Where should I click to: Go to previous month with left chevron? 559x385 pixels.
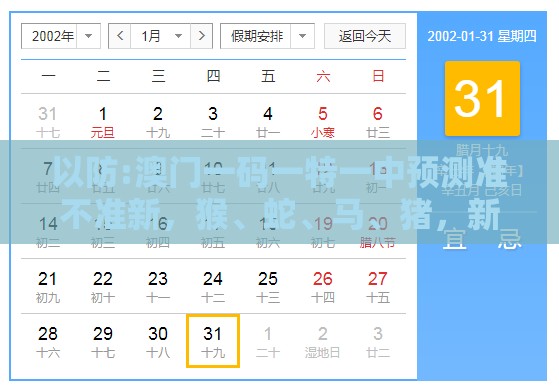(120, 36)
